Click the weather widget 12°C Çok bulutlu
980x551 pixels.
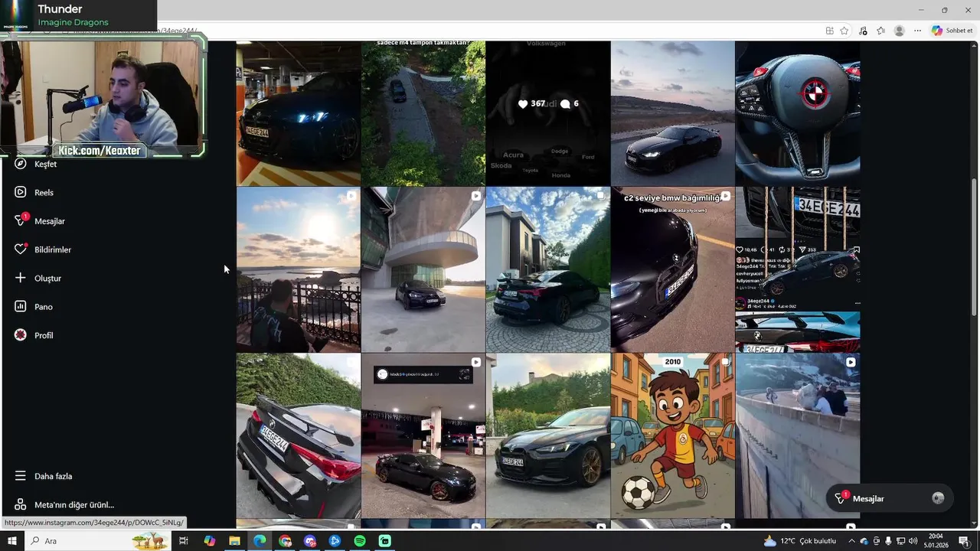[800, 541]
